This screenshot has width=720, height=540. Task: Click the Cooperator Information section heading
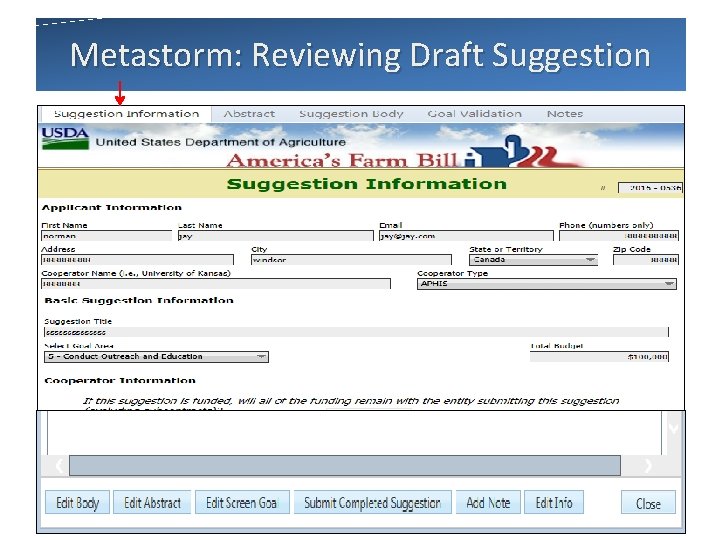[120, 380]
